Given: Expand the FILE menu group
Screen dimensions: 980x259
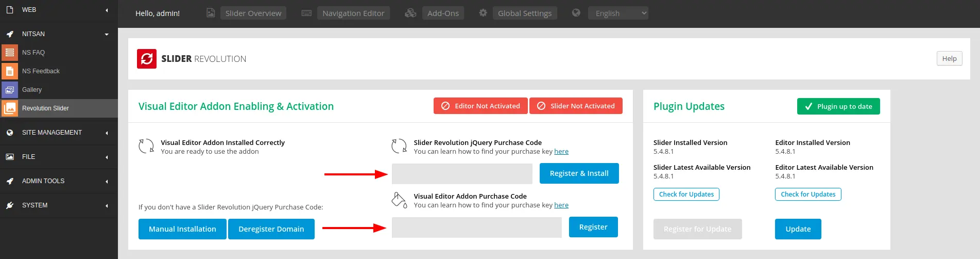Looking at the screenshot, I should coord(107,157).
